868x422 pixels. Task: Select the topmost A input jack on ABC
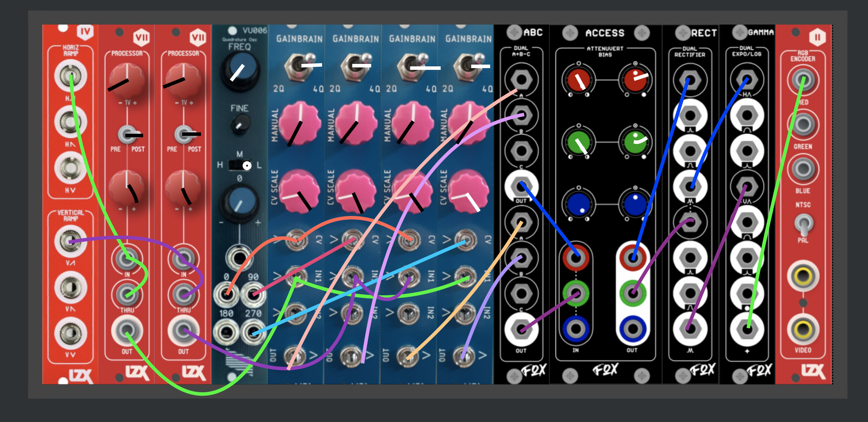click(x=521, y=80)
